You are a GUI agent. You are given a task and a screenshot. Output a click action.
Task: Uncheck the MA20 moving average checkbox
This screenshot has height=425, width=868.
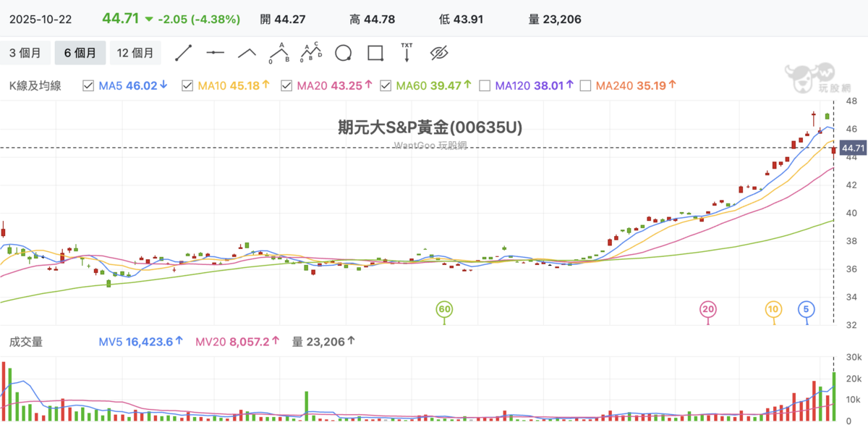286,85
